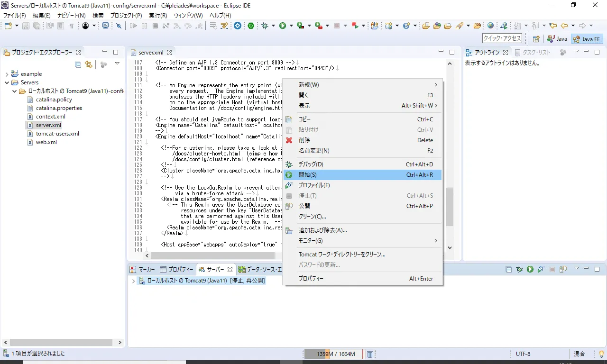Viewport: 607px width, 364px height.
Task: Collapse the Servers project node
Action: tap(7, 82)
